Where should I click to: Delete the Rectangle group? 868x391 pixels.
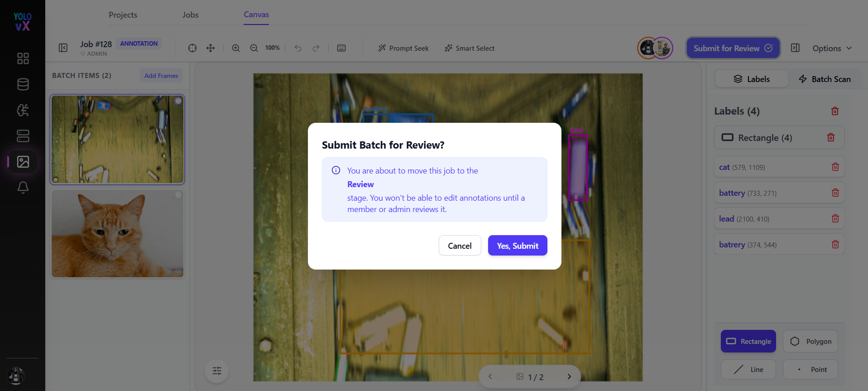[831, 137]
